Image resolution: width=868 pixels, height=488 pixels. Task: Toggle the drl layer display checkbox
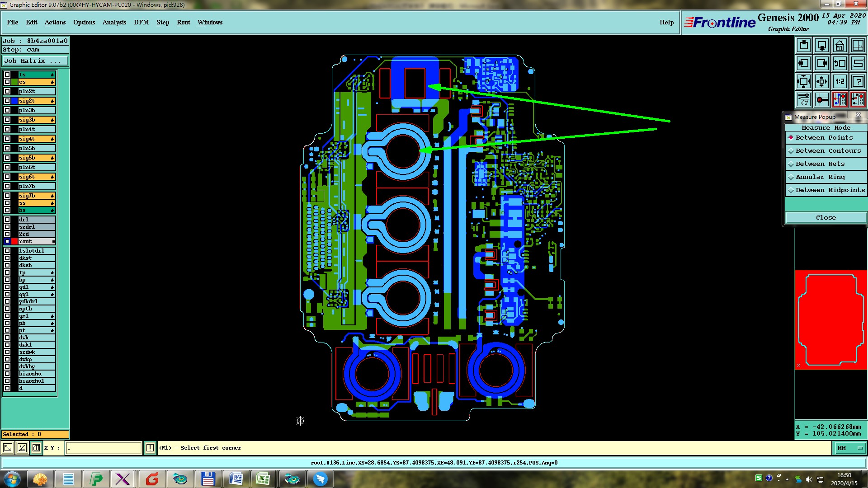[7, 220]
